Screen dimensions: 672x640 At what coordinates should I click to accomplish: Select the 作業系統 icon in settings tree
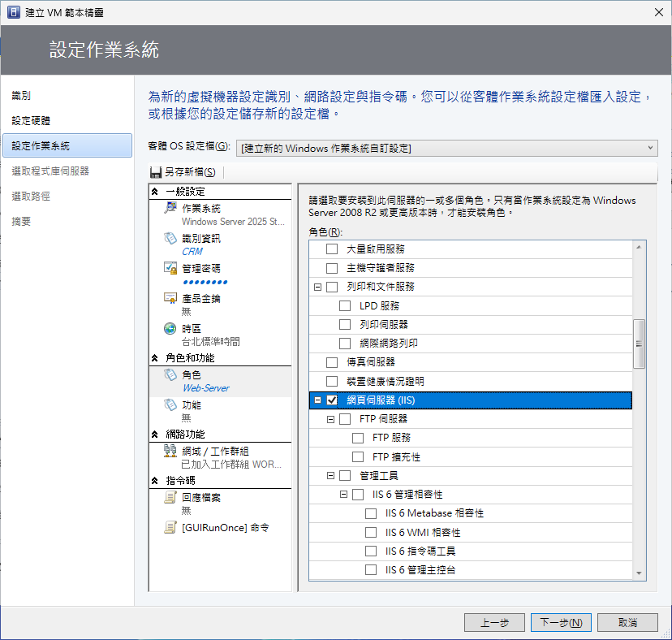tap(170, 208)
